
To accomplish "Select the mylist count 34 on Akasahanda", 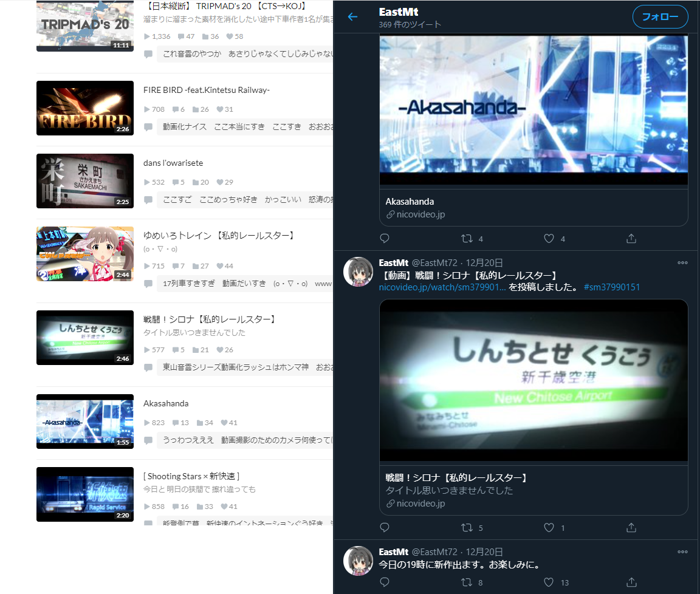I will 205,423.
